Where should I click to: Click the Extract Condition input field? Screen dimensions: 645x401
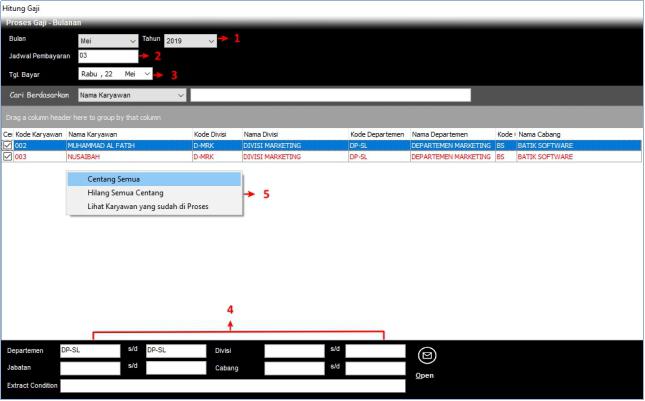tap(232, 385)
